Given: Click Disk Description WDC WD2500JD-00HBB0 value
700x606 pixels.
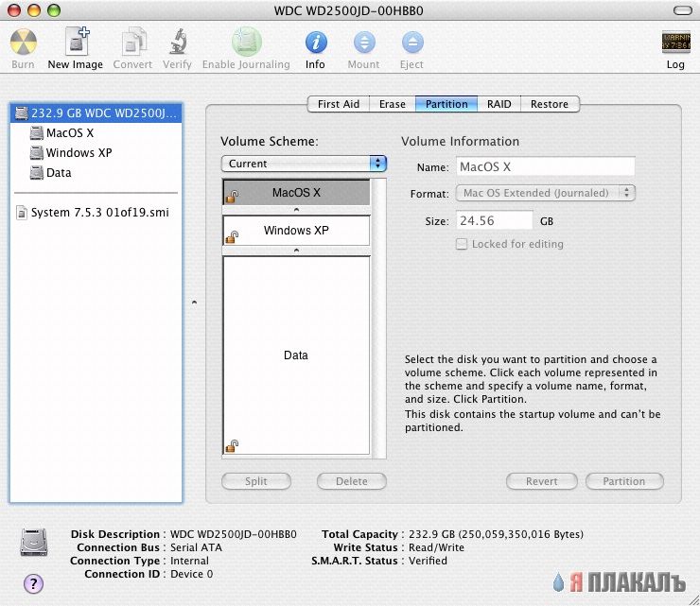Looking at the screenshot, I should [234, 534].
